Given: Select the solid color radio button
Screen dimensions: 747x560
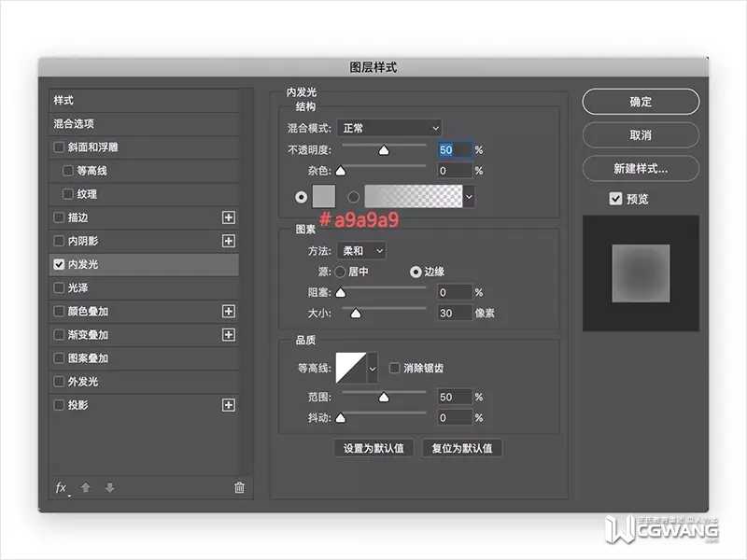Looking at the screenshot, I should point(301,197).
